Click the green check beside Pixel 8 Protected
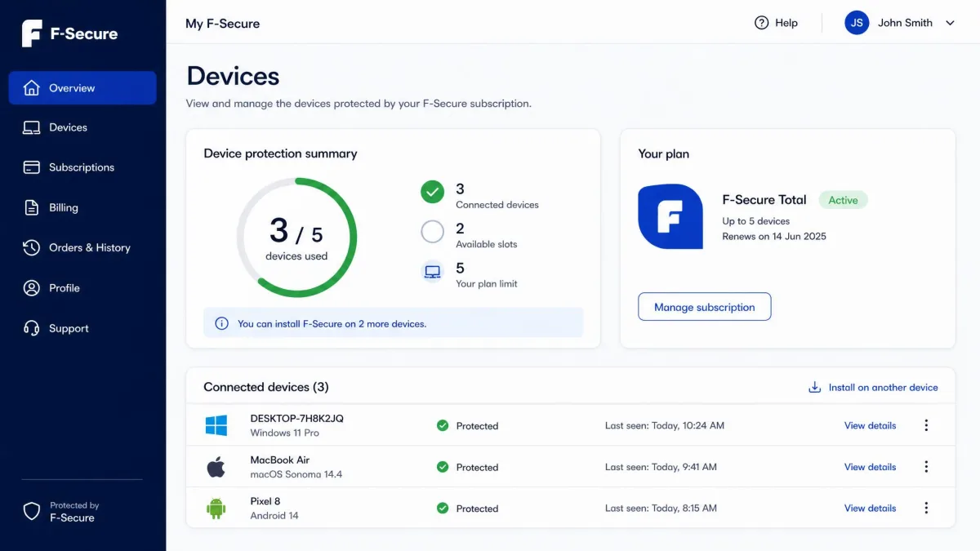This screenshot has width=980, height=551. (443, 508)
